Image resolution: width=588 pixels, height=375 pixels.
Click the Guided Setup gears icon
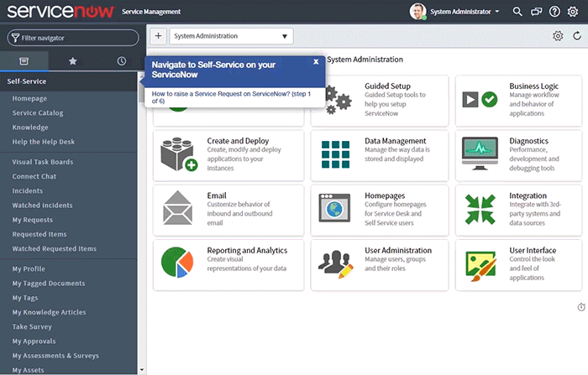(337, 100)
